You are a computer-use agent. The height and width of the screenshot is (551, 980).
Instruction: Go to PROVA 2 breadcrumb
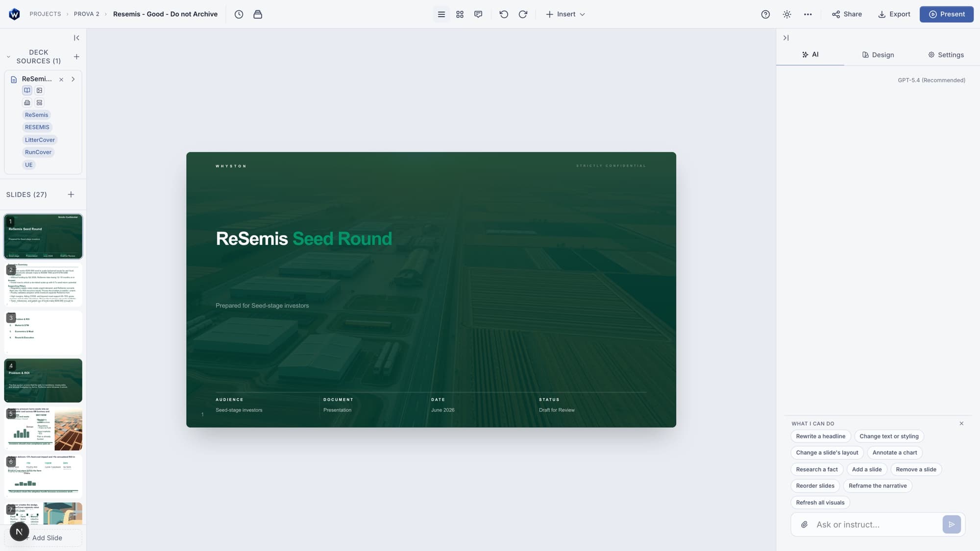[x=86, y=14]
